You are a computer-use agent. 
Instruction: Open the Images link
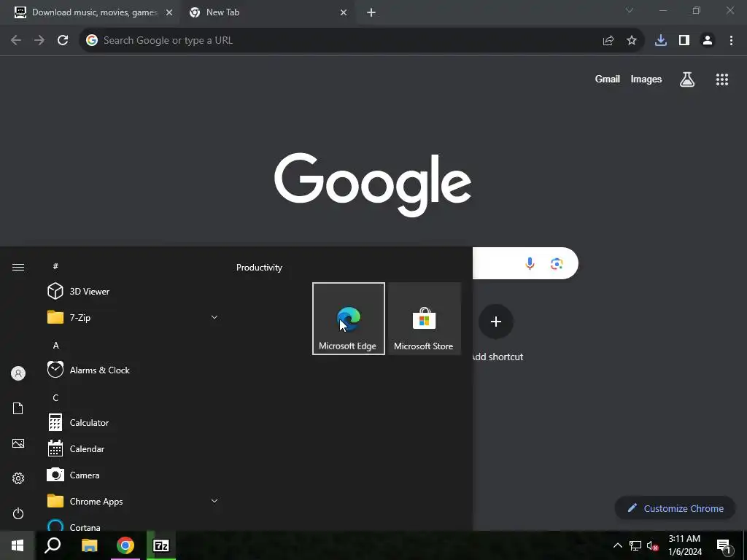click(646, 79)
